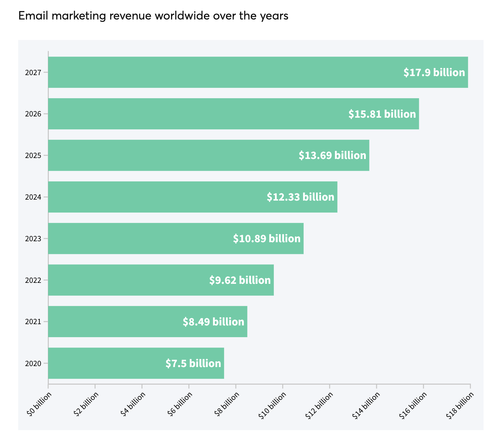Screen dimensions: 504x448
Task: Click the 2027 bar showing $17.9 billion
Action: [258, 72]
